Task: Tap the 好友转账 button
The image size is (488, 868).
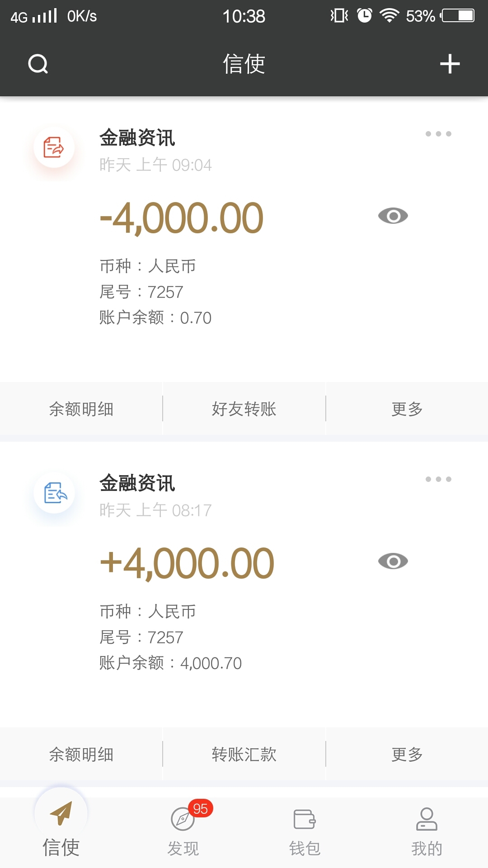Action: tap(244, 409)
